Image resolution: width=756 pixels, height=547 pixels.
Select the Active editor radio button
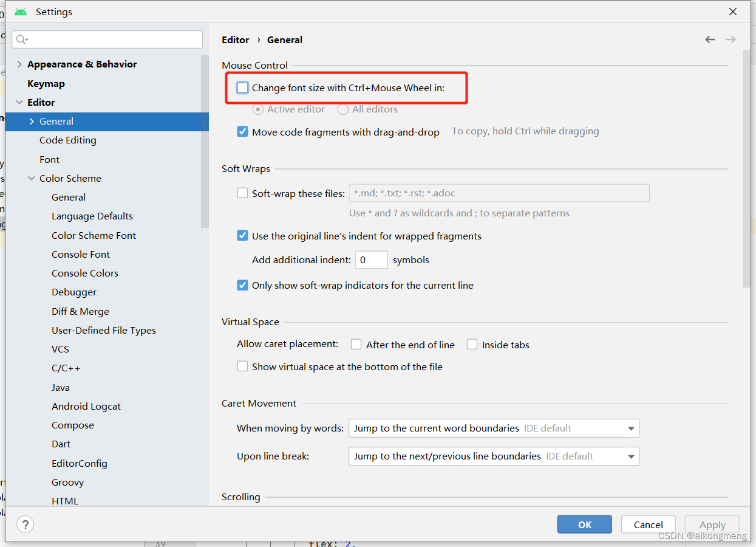click(257, 109)
